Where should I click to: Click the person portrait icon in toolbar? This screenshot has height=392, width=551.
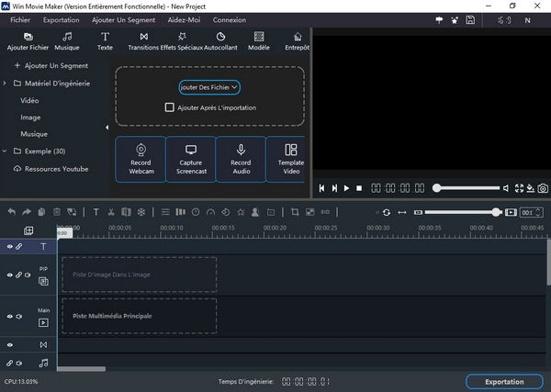tap(255, 212)
